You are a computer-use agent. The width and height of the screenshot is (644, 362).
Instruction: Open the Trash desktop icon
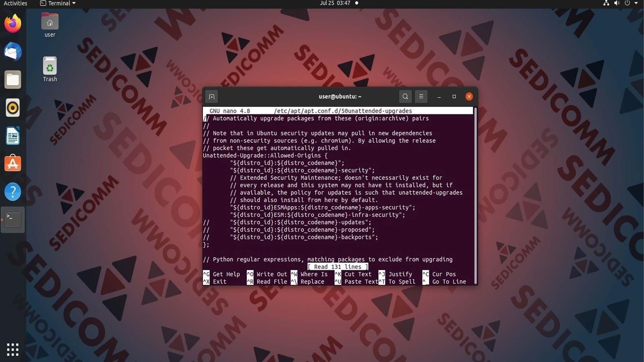point(50,69)
